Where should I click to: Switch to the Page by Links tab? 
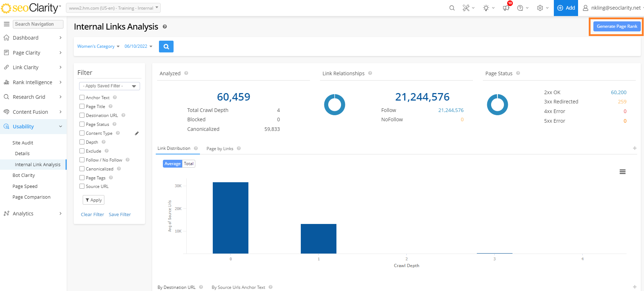(220, 149)
